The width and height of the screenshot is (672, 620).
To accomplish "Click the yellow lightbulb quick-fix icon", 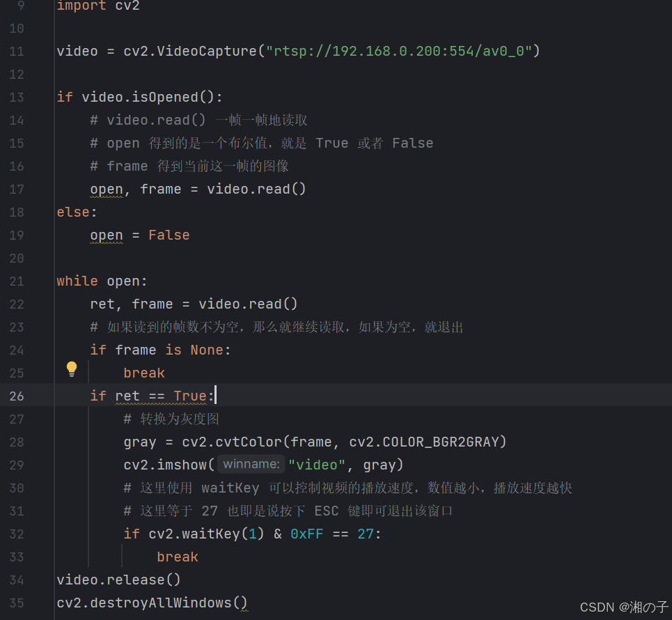I will [71, 369].
